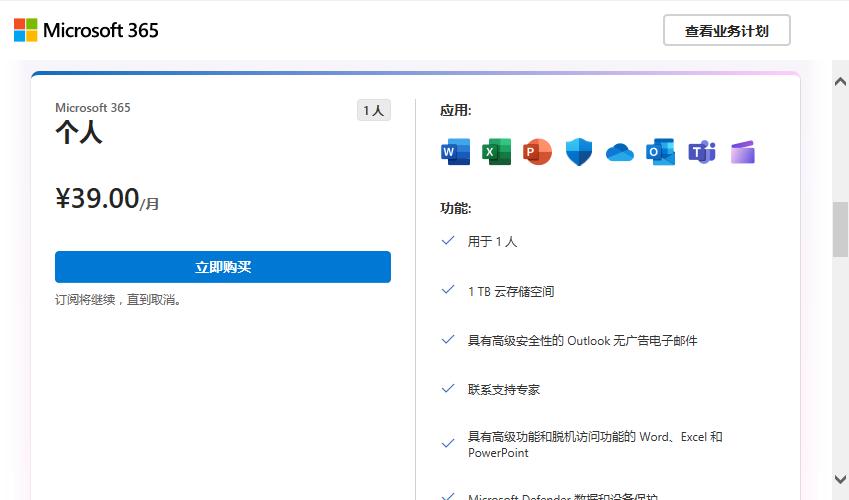Click the 1 人 badge
849x500 pixels.
374,111
